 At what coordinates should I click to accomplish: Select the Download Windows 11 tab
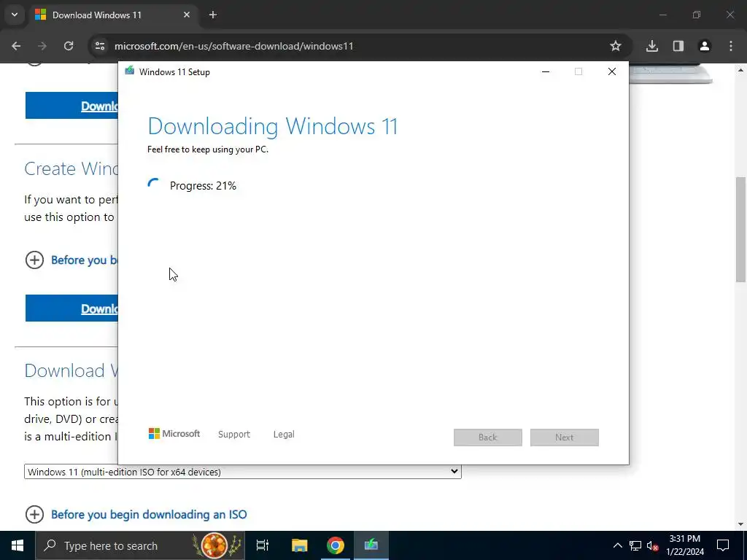(x=115, y=15)
